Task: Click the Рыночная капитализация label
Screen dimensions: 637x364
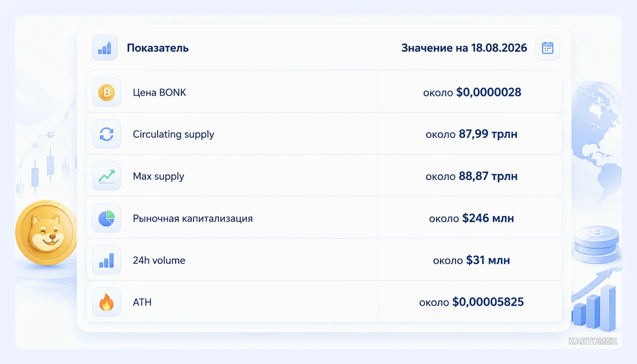Action: pos(193,218)
